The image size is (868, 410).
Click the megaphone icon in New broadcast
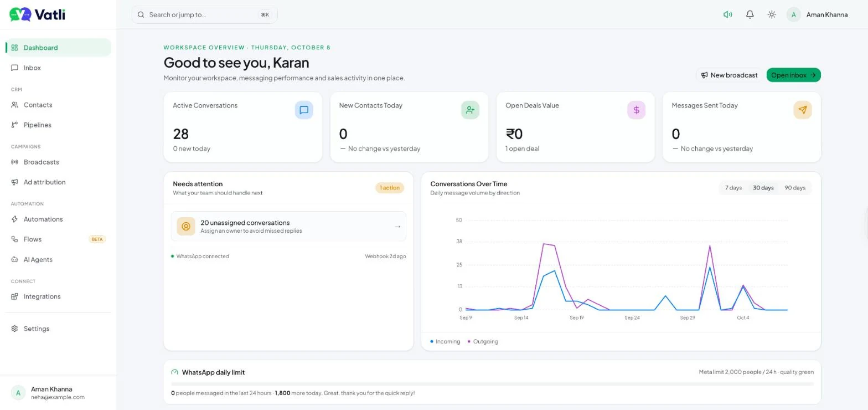704,75
